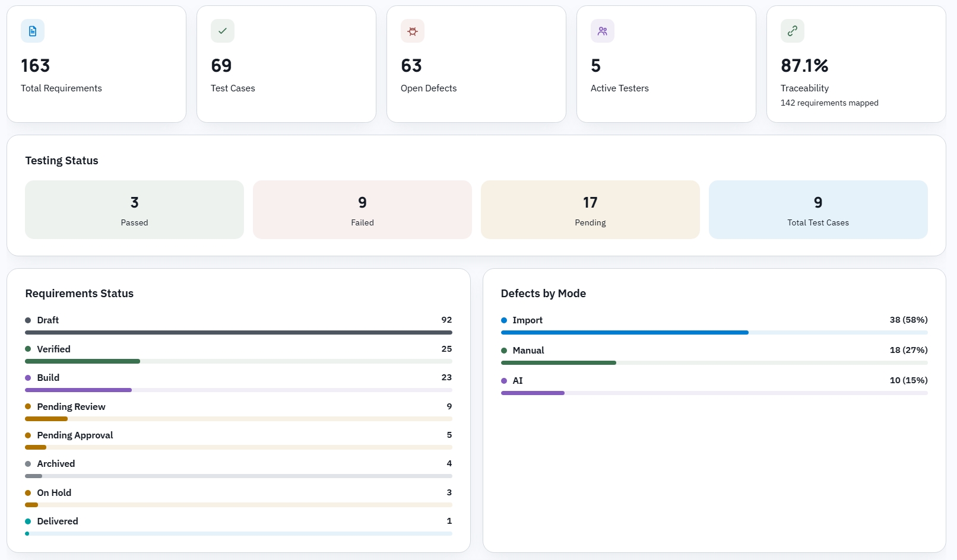The image size is (957, 560).
Task: Open the Pending status tile
Action: coord(590,209)
